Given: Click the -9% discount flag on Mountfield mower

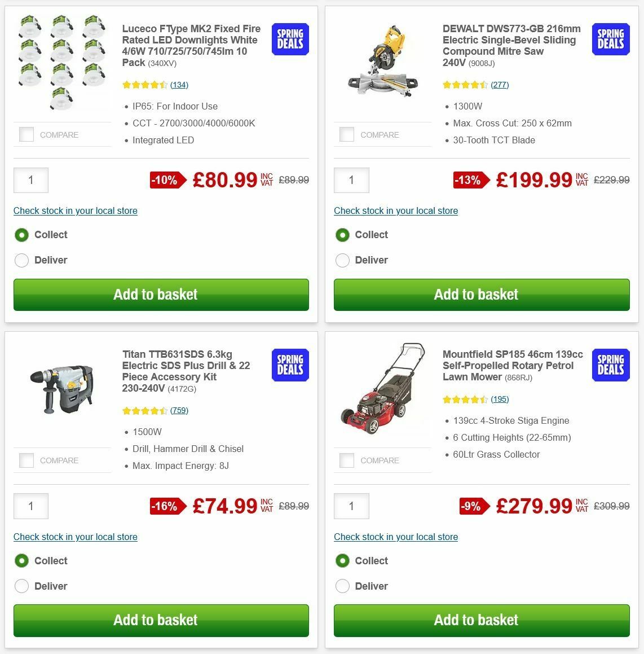Looking at the screenshot, I should pos(471,506).
